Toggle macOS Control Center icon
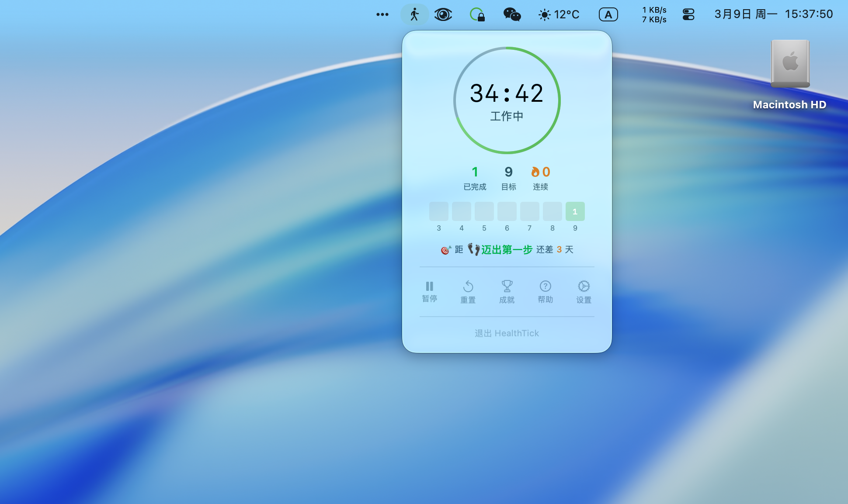The height and width of the screenshot is (504, 848). click(x=688, y=14)
